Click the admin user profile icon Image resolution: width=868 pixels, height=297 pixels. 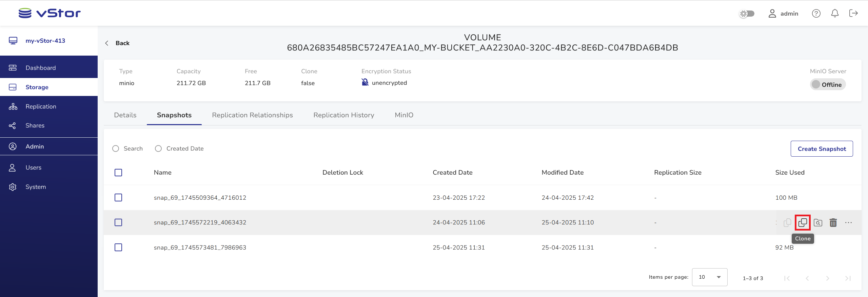[772, 14]
